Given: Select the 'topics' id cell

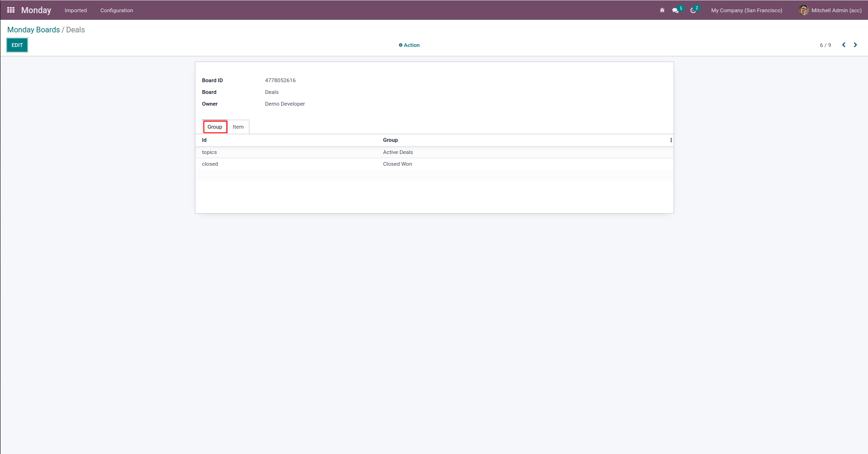Looking at the screenshot, I should pos(209,152).
